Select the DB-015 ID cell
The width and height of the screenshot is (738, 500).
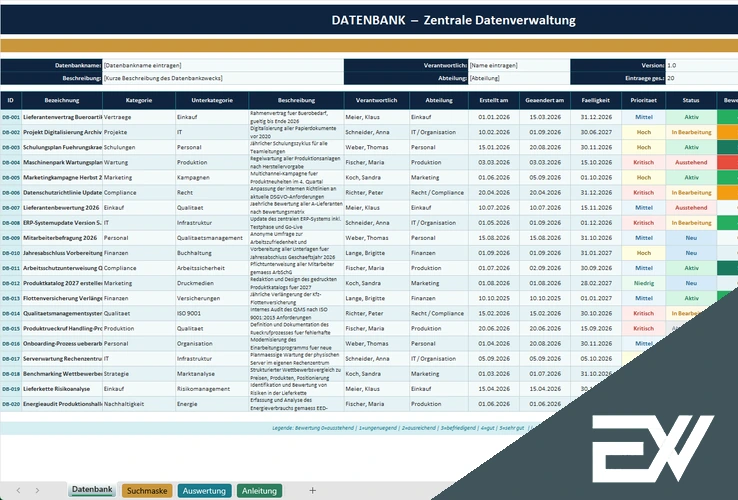tap(11, 329)
